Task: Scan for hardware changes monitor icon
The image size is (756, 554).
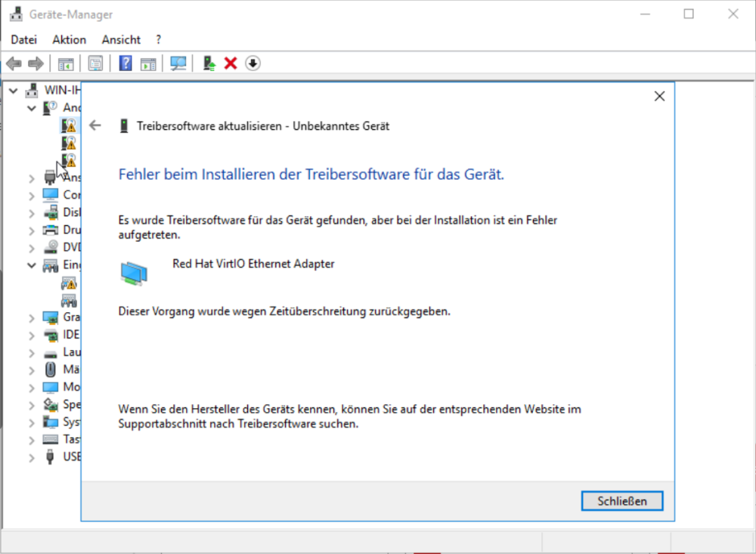Action: [x=178, y=63]
